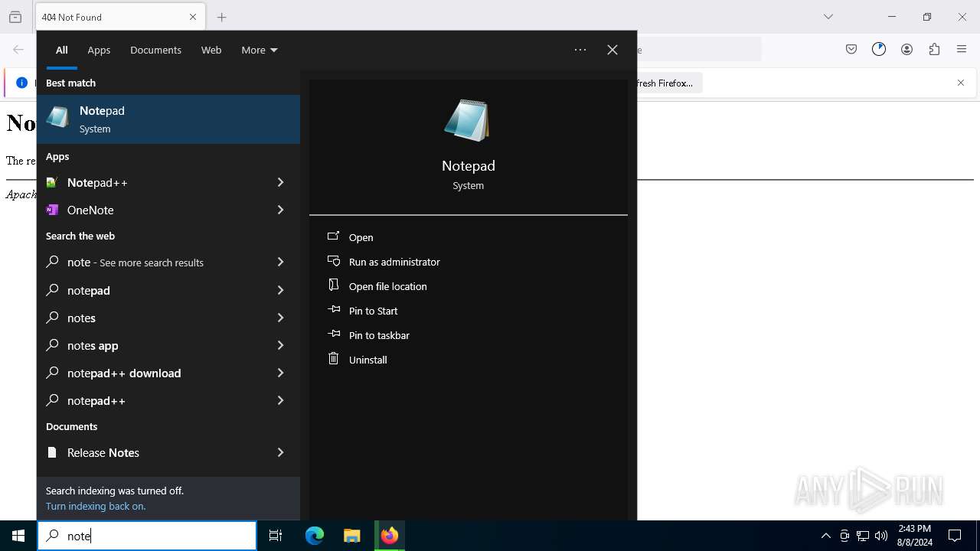Close the Windows search panel
The image size is (980, 551).
click(612, 50)
